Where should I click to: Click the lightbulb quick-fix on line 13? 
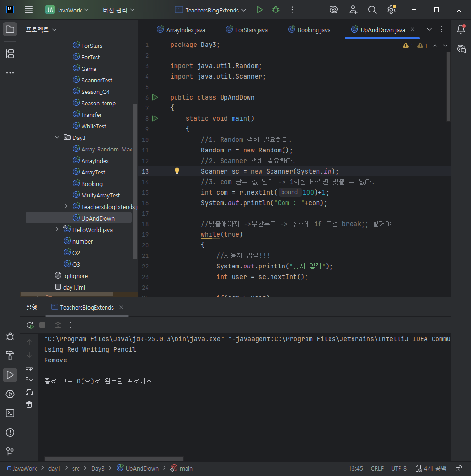pos(177,171)
